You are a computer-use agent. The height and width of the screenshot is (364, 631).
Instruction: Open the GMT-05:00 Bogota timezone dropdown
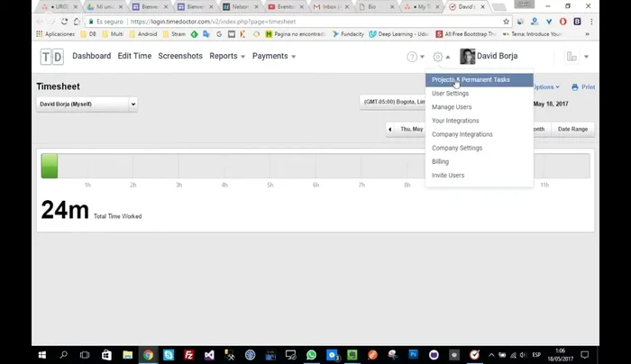(x=392, y=102)
